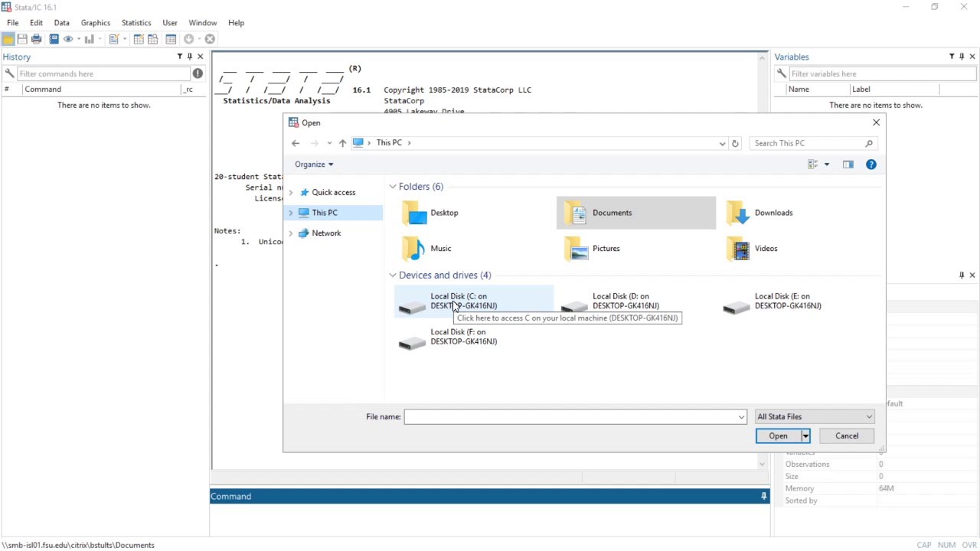Image resolution: width=980 pixels, height=551 pixels.
Task: Click the Variables panel filter funnel icon
Action: tap(952, 57)
